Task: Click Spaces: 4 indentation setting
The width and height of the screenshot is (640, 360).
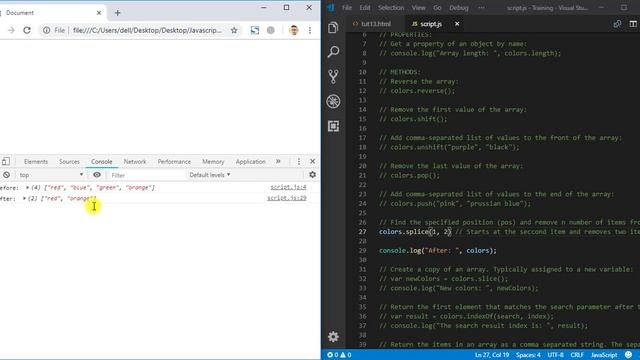Action: (x=528, y=355)
